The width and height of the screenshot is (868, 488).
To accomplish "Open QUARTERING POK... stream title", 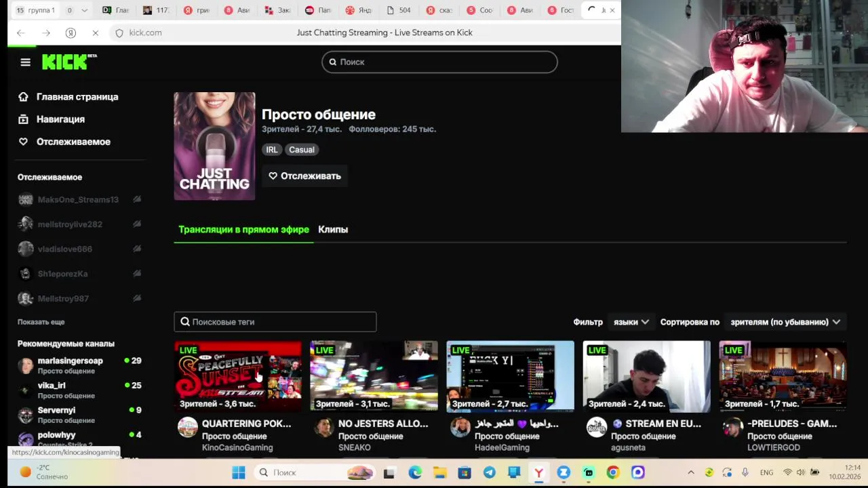I will 246,424.
